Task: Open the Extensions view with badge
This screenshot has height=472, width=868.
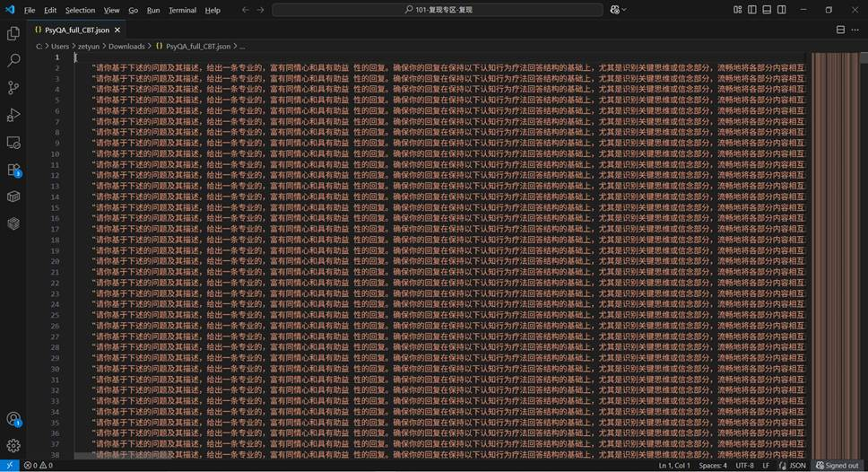Action: pyautogui.click(x=13, y=170)
